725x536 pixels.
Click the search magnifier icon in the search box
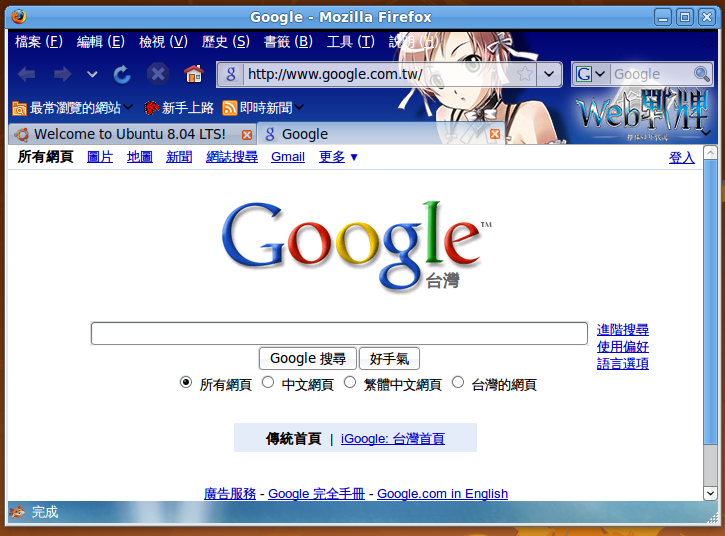701,74
